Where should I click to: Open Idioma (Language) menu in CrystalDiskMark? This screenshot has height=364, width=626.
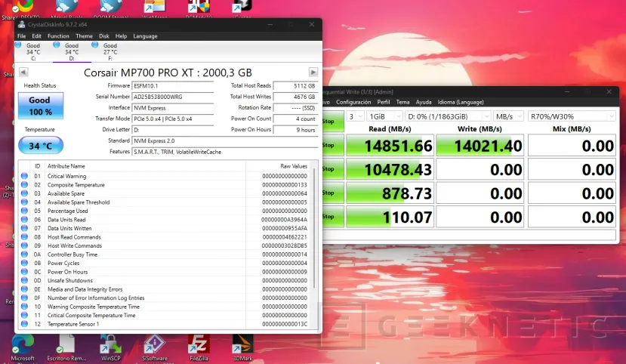pyautogui.click(x=461, y=102)
